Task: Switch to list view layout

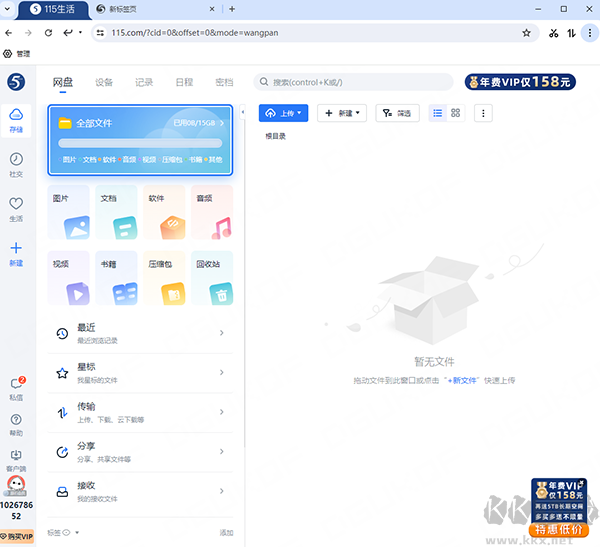Action: (x=437, y=113)
